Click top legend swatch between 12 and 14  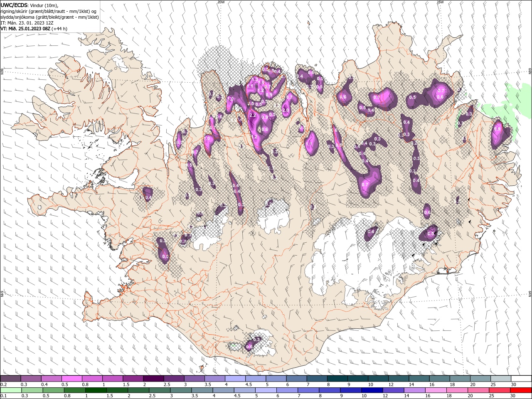tap(399, 379)
